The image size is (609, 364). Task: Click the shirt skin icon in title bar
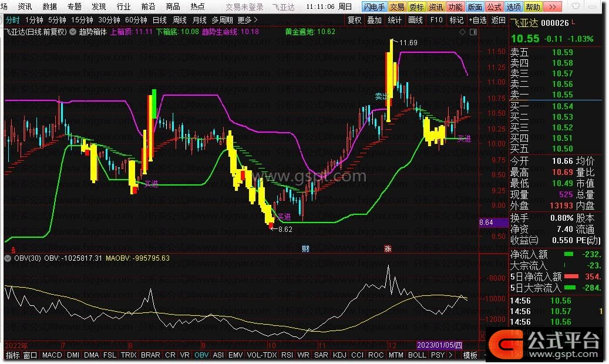pyautogui.click(x=576, y=6)
